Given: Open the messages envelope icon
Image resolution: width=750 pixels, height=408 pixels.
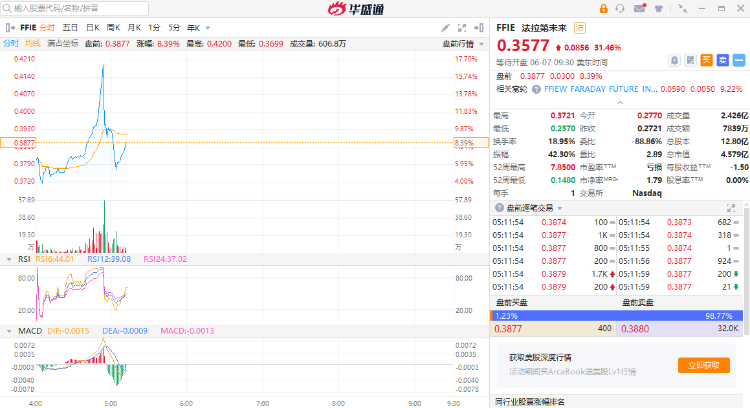Looking at the screenshot, I should 638,8.
